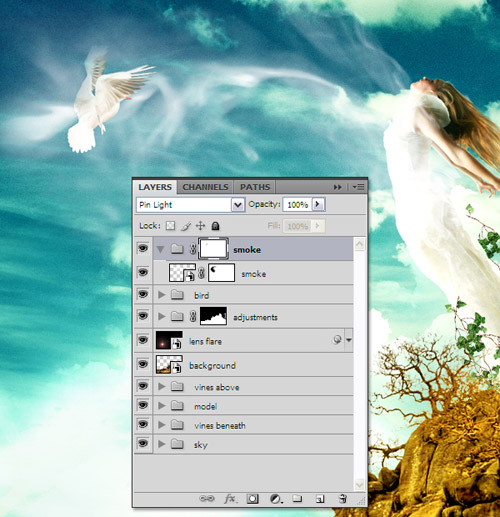
Task: Select the smoke layer mask thumbnail
Action: (x=221, y=273)
